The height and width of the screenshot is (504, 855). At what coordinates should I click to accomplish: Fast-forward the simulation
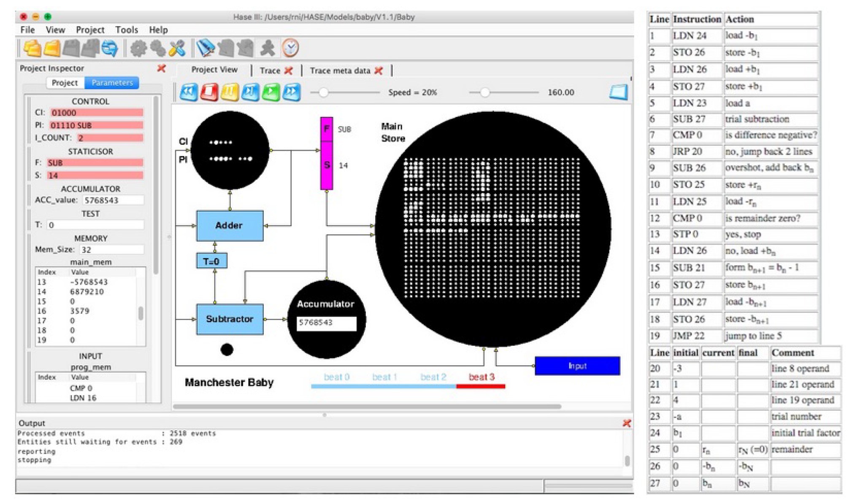[x=292, y=92]
